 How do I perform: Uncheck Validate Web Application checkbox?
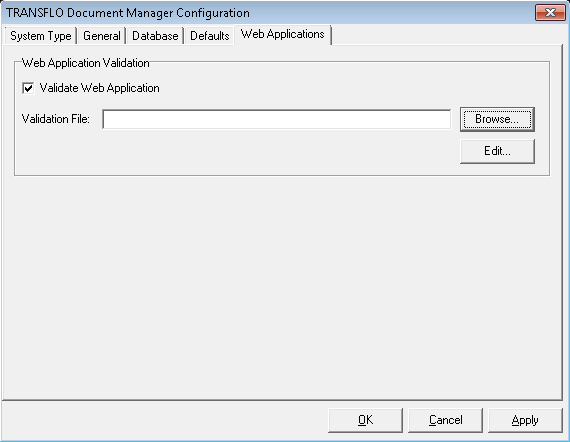[x=28, y=88]
